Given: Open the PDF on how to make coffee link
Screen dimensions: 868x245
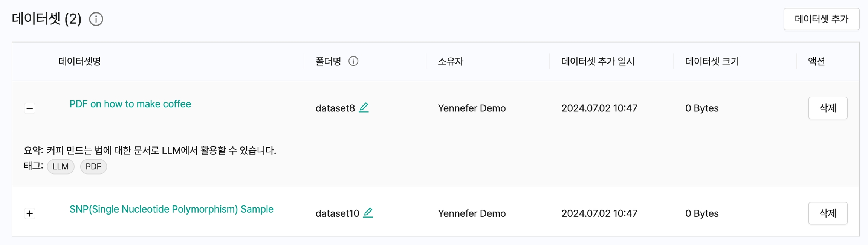Looking at the screenshot, I should (x=130, y=104).
